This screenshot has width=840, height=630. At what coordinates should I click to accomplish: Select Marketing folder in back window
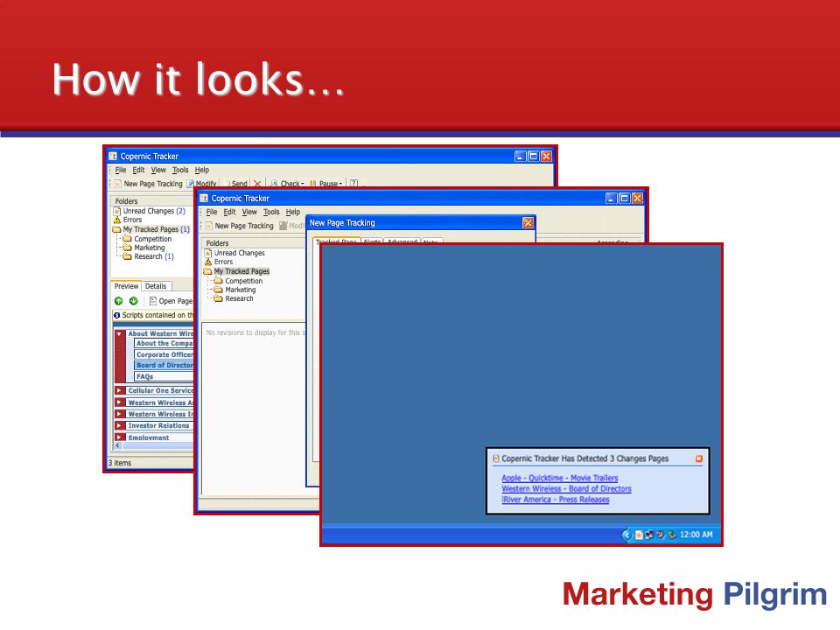click(144, 248)
